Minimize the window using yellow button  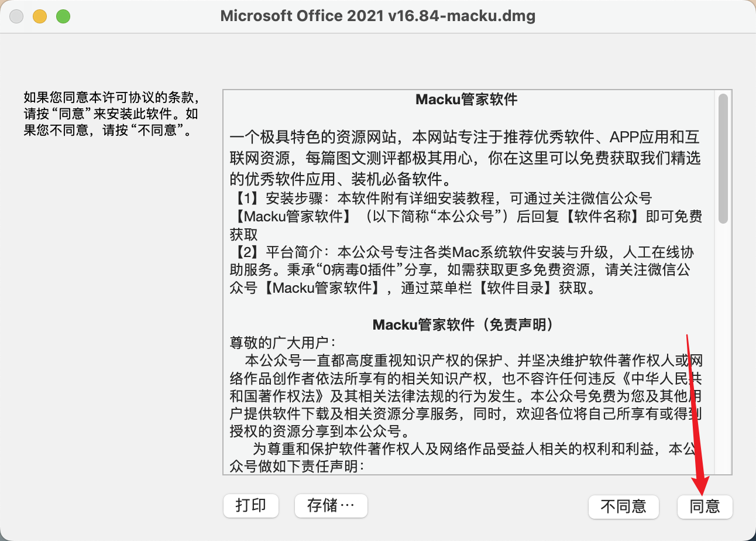[x=40, y=16]
